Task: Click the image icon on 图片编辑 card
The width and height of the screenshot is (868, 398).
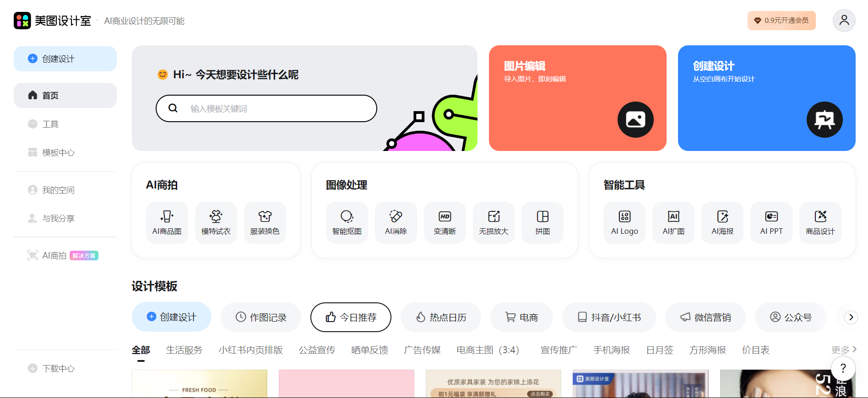Action: tap(636, 120)
